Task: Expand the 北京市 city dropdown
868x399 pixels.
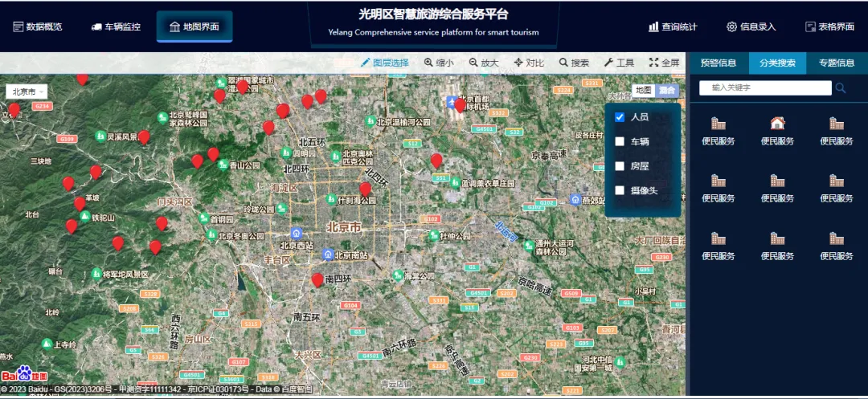Action: point(27,92)
